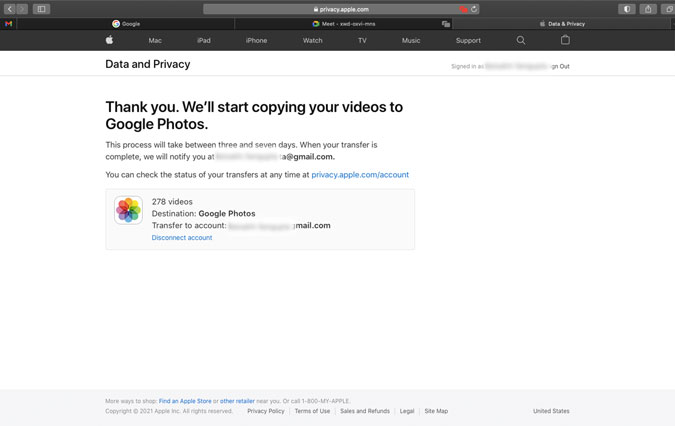
Task: Open the Privacy Policy footer link
Action: pyautogui.click(x=266, y=411)
